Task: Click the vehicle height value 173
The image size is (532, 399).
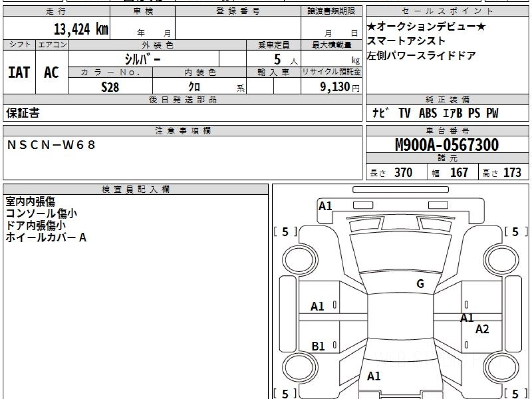Action: (512, 172)
